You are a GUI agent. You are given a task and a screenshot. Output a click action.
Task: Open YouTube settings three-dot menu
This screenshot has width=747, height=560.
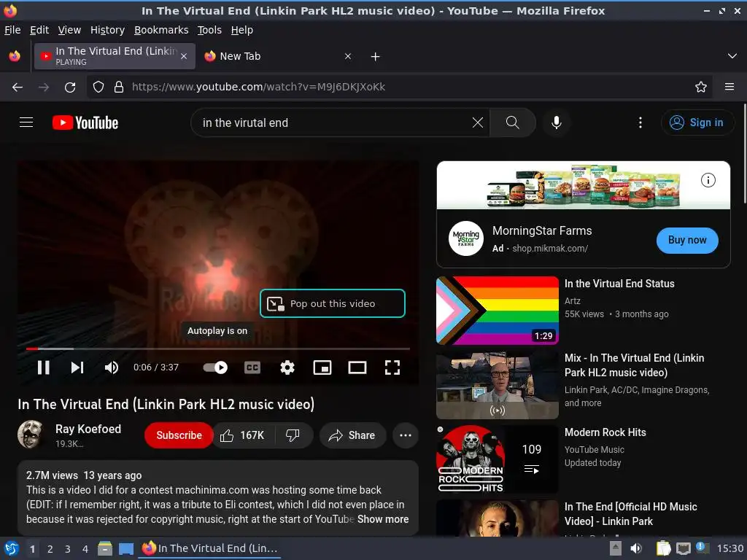[x=640, y=122]
